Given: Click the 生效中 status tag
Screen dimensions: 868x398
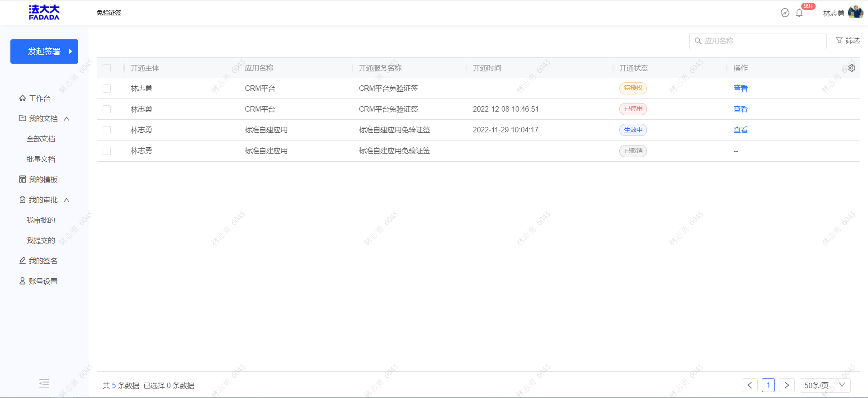Looking at the screenshot, I should [633, 130].
